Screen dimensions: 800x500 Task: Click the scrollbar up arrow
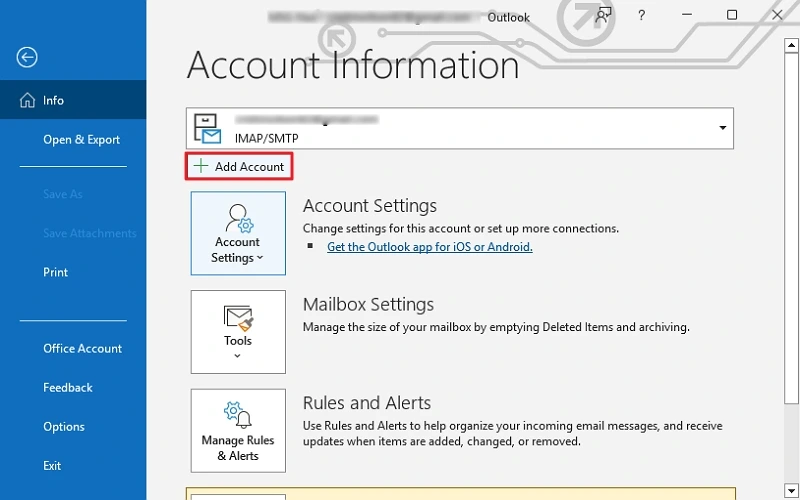(x=791, y=45)
